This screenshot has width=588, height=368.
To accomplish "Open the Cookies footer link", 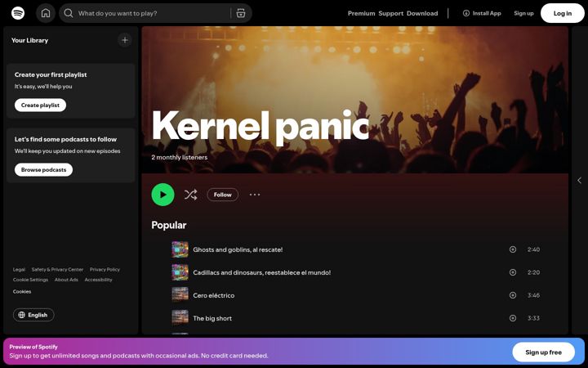I will (x=22, y=291).
